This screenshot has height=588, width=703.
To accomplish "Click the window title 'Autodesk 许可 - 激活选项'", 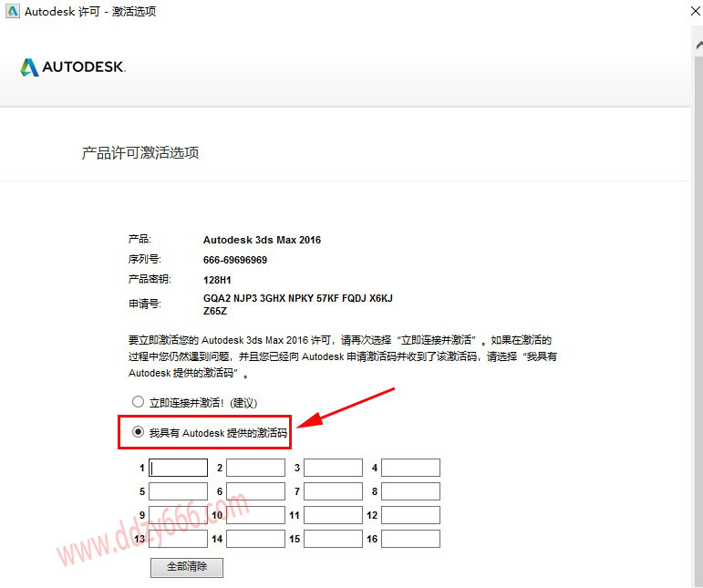I will tap(90, 12).
